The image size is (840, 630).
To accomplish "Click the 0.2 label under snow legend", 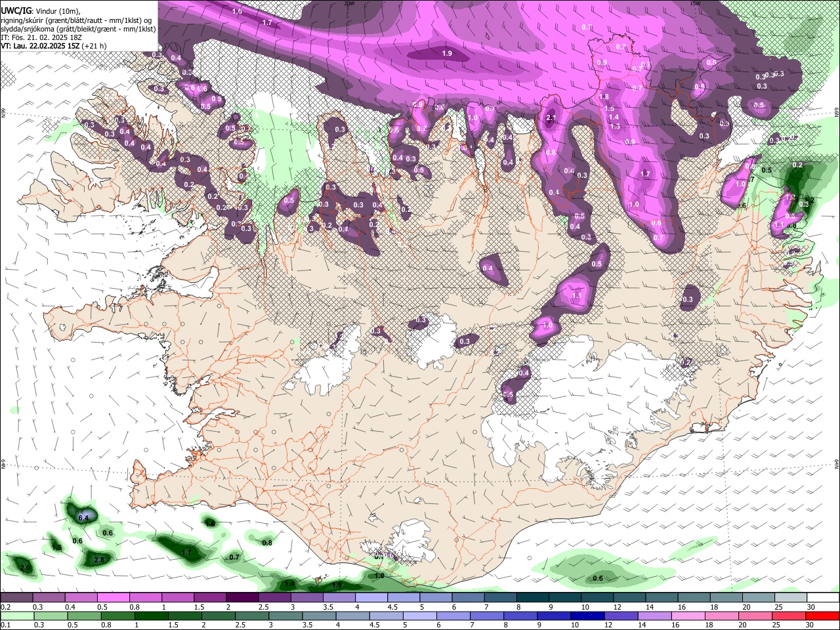I will 5,607.
